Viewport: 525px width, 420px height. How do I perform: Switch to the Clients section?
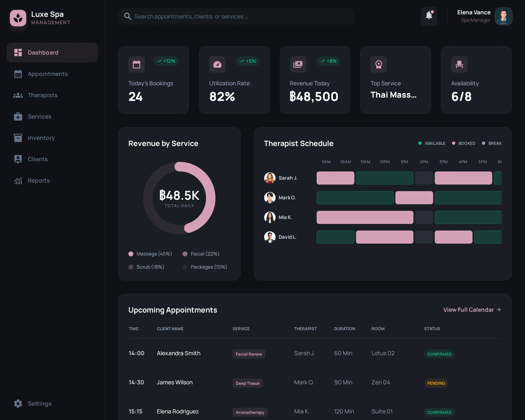(18, 159)
